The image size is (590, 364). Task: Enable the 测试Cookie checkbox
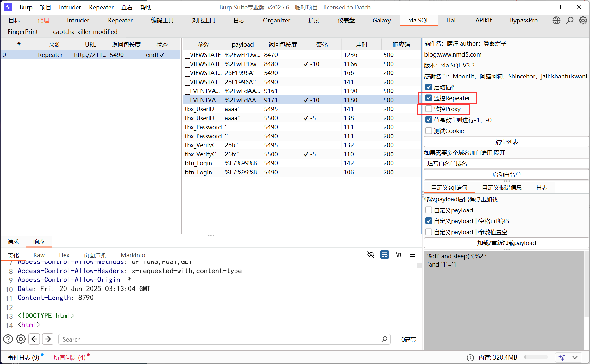pos(429,131)
